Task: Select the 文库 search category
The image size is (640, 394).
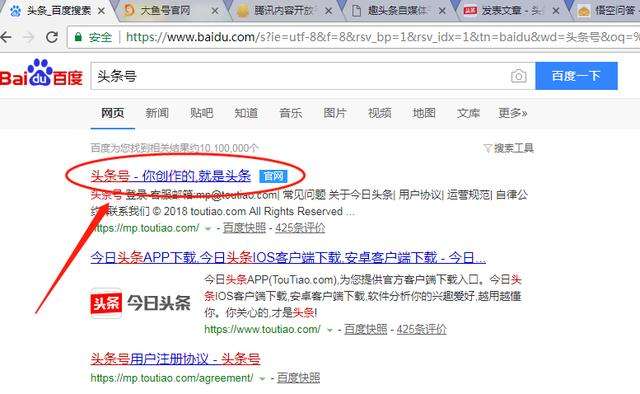Action: [x=469, y=113]
